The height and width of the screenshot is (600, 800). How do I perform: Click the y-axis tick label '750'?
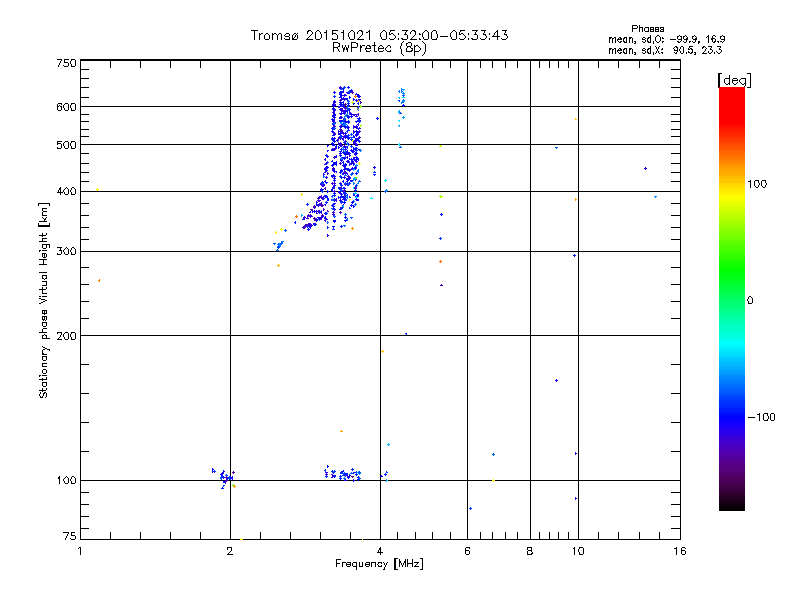66,63
